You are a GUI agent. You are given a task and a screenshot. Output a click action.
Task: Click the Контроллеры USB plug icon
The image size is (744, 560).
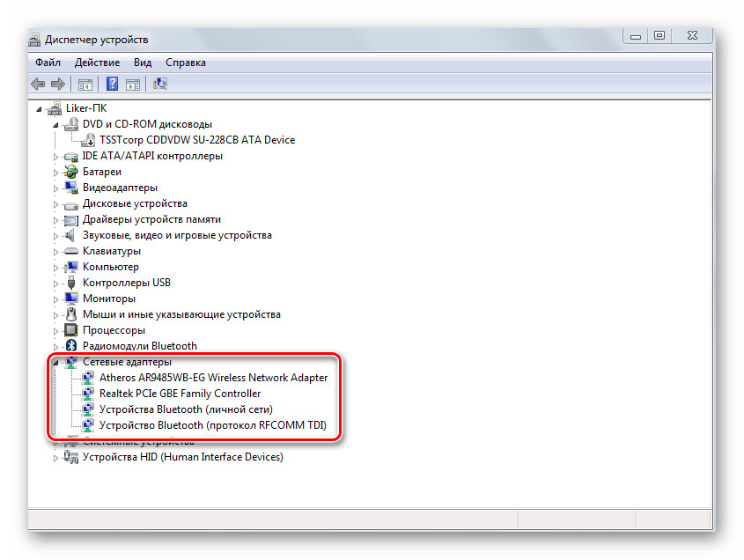(71, 283)
